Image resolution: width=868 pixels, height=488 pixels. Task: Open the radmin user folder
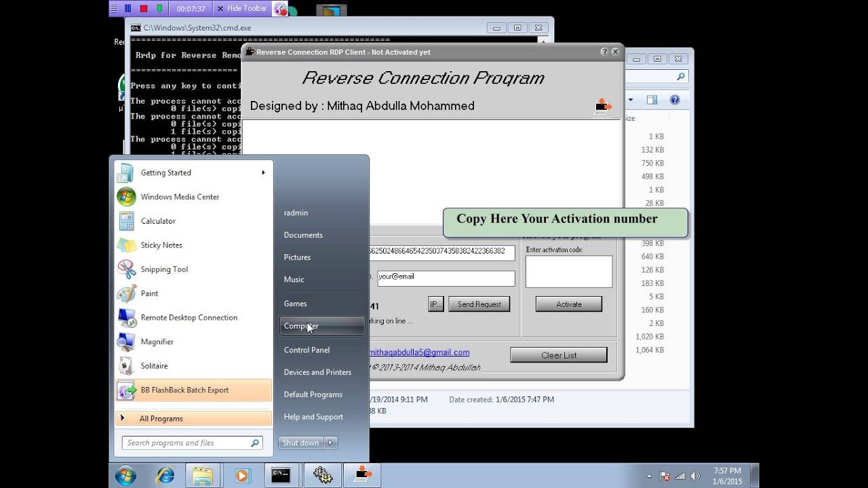tap(321, 213)
